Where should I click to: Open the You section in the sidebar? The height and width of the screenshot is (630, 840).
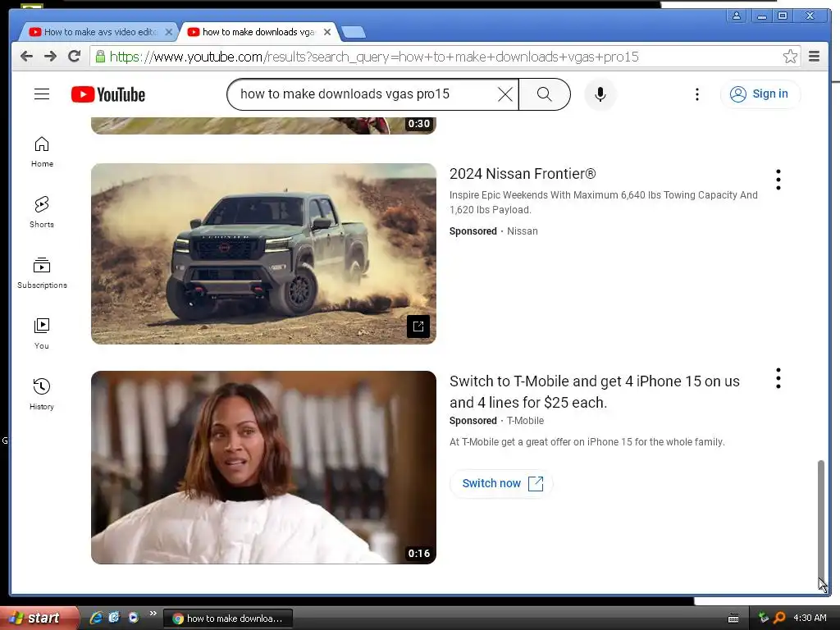[42, 334]
